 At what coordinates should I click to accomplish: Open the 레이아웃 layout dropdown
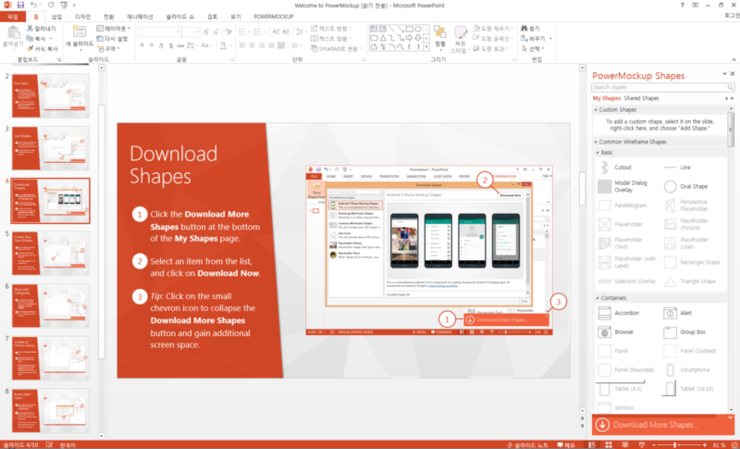114,28
